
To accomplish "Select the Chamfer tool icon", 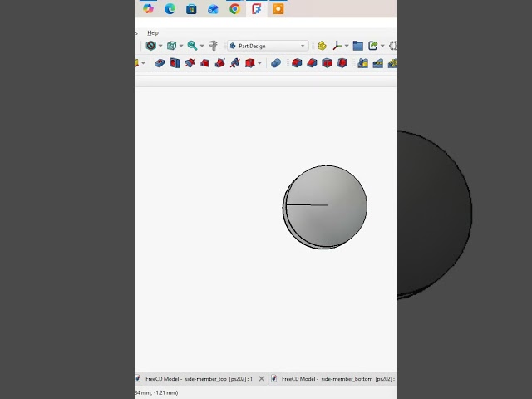I will tap(312, 63).
